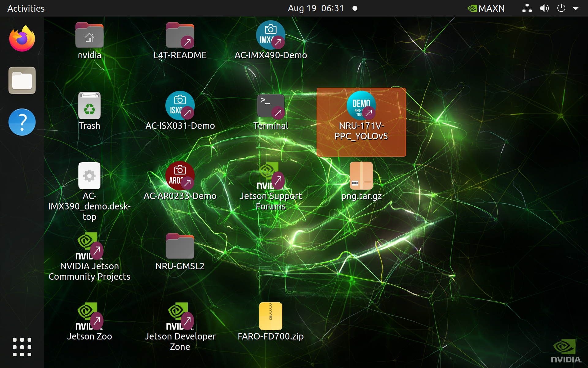Select the NRU-171V-PPC_YOLOv5 demo icon
Image resolution: width=588 pixels, height=368 pixels.
361,106
